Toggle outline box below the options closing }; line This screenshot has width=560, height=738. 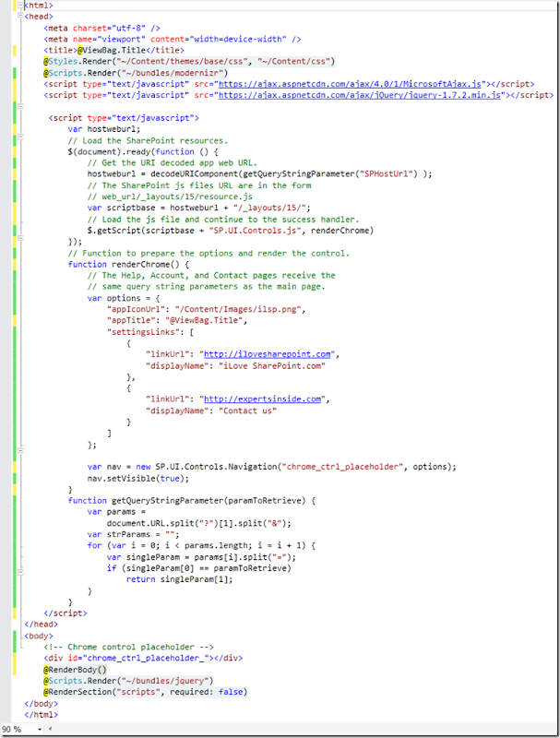coord(20,450)
